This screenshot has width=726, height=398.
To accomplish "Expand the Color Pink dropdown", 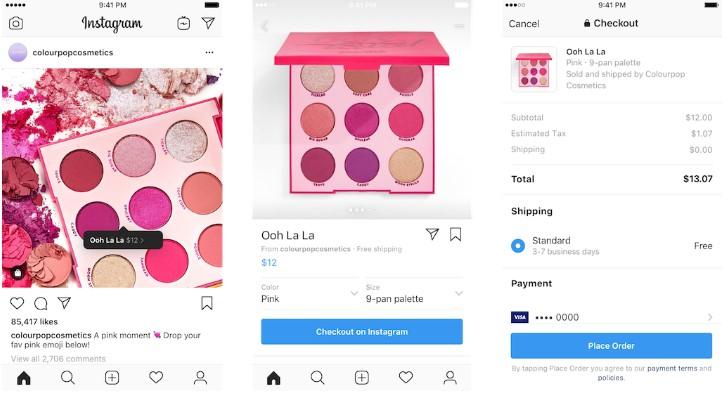I will (x=309, y=293).
